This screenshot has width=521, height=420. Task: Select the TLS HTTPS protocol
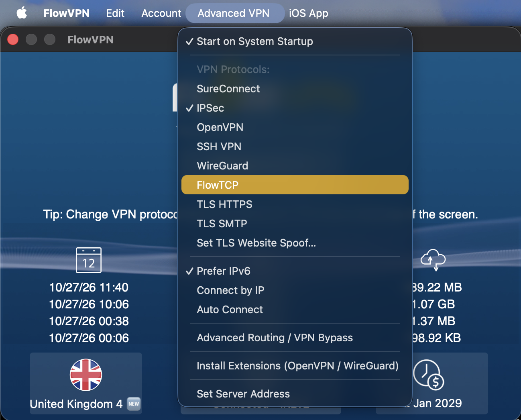tap(295, 204)
